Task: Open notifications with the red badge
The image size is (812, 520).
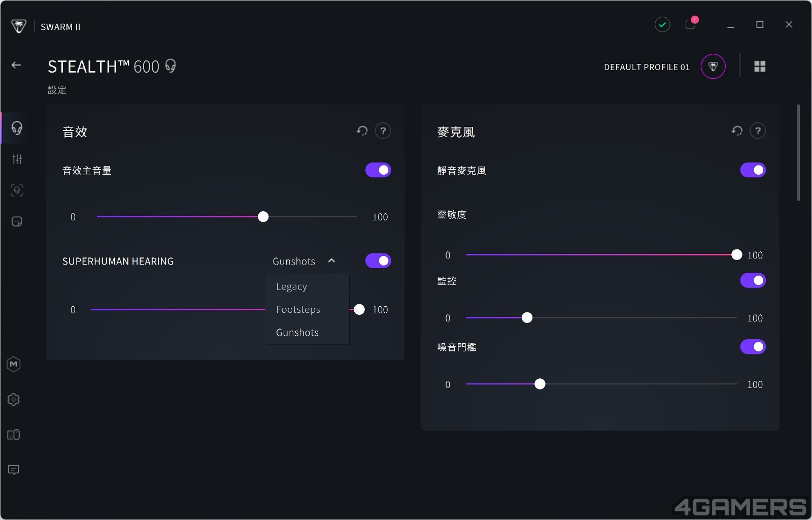Action: tap(691, 23)
